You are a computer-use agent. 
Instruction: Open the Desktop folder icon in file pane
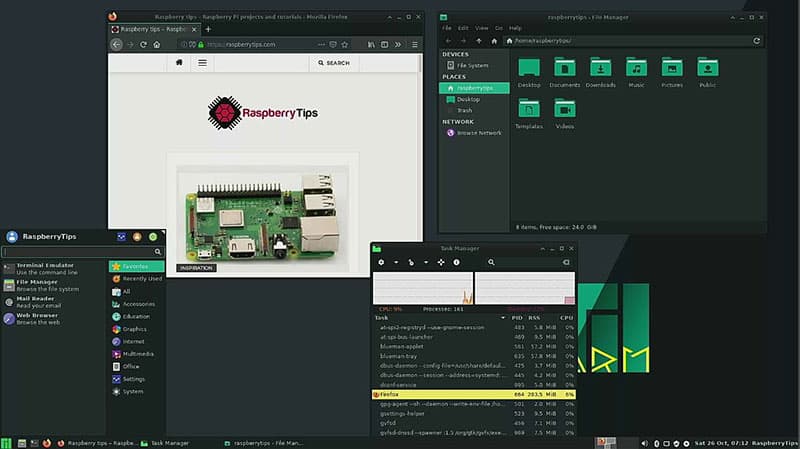[x=529, y=72]
